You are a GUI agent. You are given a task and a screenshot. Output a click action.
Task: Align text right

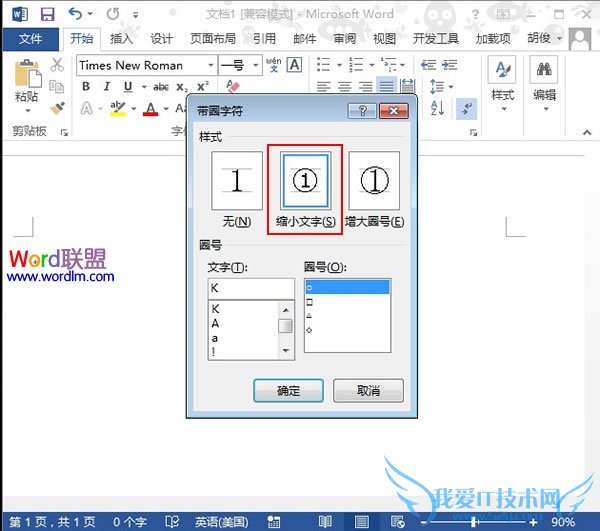click(365, 87)
